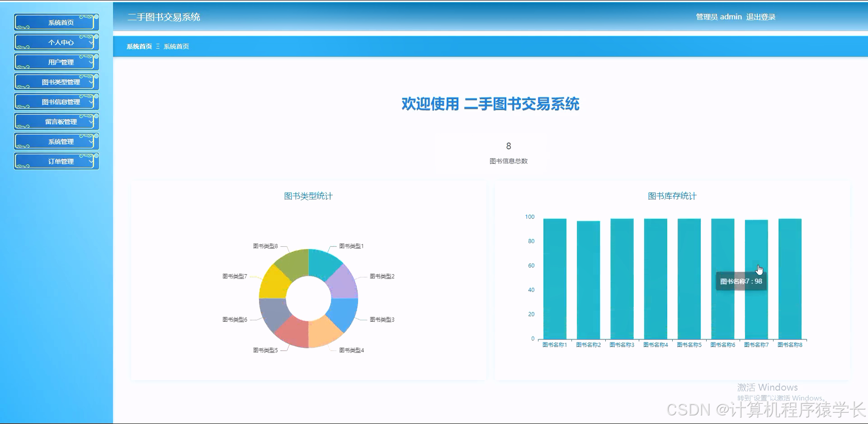Click the 图书名称1 axis label

[x=555, y=345]
